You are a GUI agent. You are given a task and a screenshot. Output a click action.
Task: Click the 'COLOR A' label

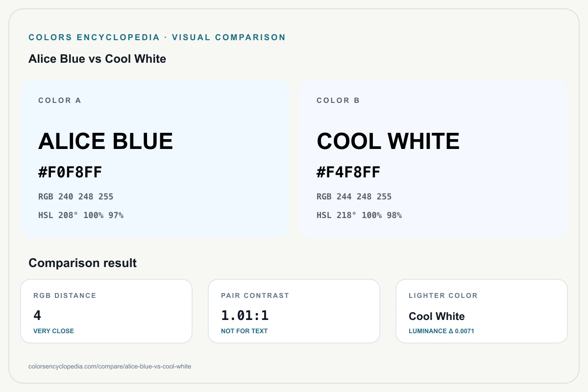60,100
